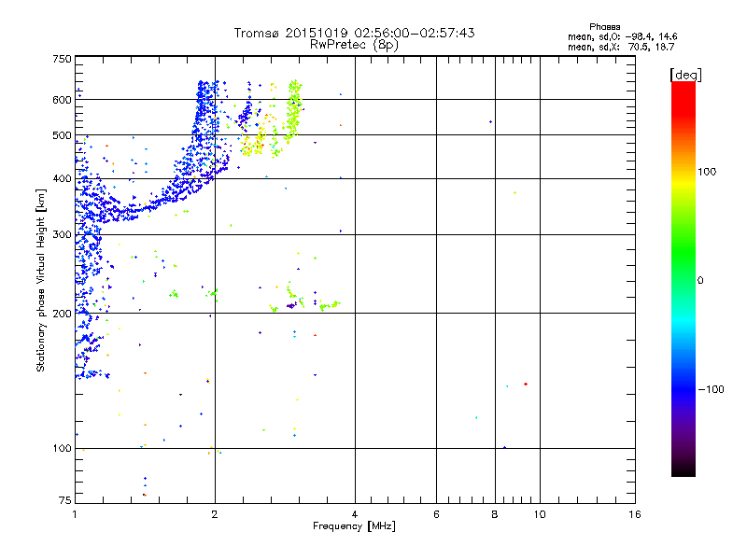Click the '750' y-axis tick label
The image size is (747, 560).
pos(62,59)
